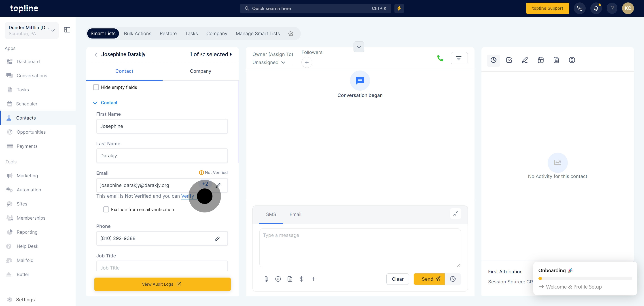644x306 pixels.
Task: Click the lightning bolt quick actions icon
Action: pyautogui.click(x=399, y=8)
